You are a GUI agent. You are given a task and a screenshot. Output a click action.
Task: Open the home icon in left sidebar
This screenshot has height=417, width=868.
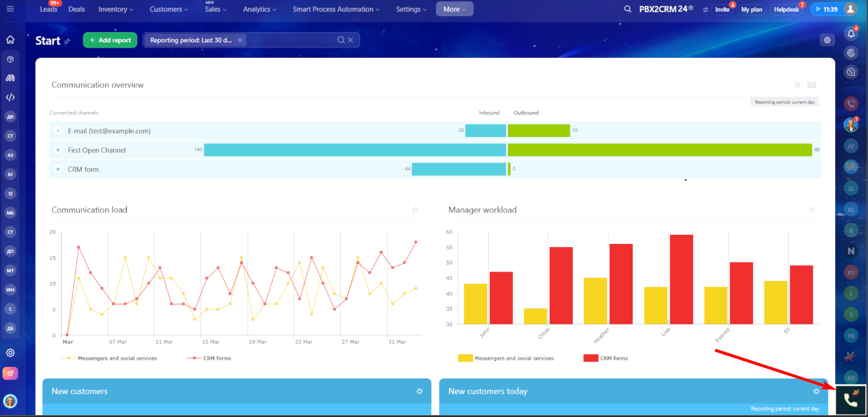click(10, 40)
